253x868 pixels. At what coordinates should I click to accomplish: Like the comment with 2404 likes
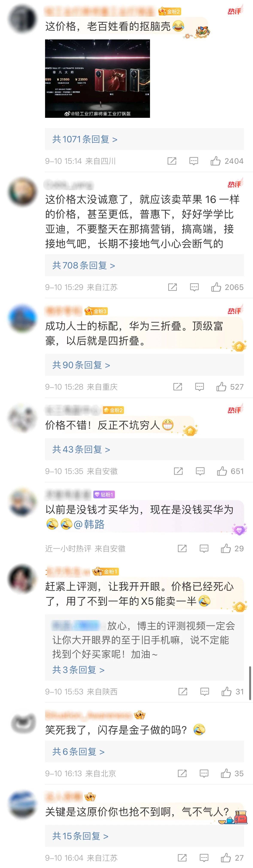(x=215, y=161)
